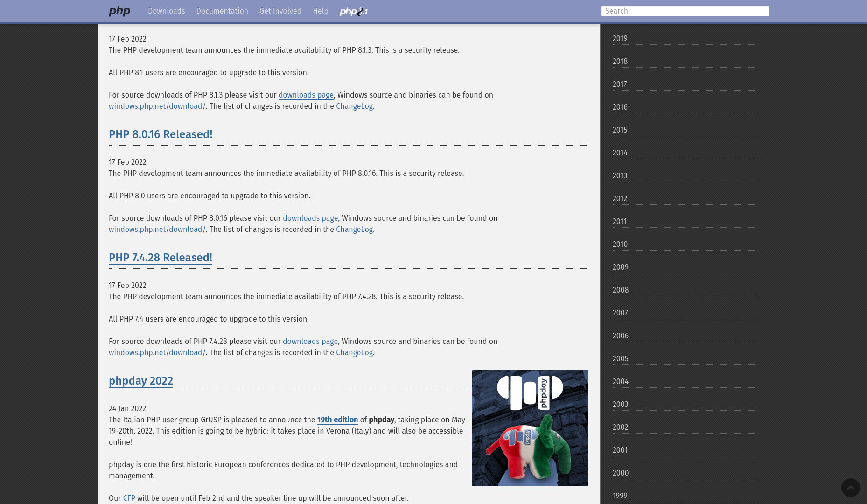Open the 2007 news archive

point(685,313)
